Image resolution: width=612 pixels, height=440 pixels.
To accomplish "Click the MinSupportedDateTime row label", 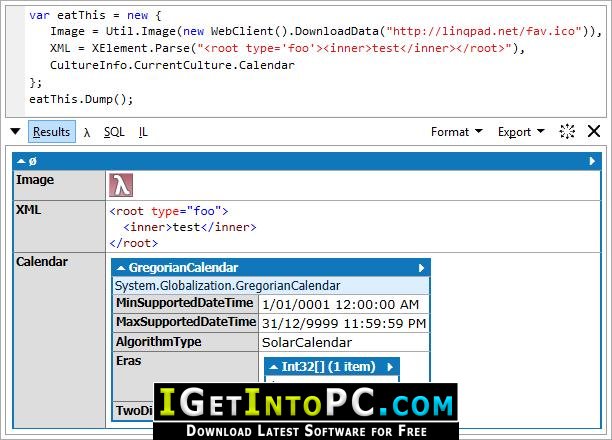I will coord(185,303).
